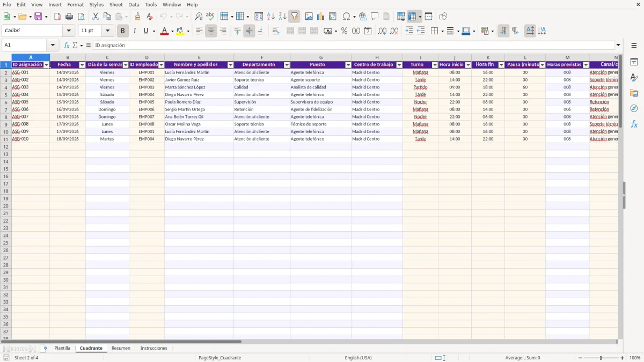The height and width of the screenshot is (362, 644).
Task: Toggle AutoFilter funnel button
Action: pos(295,16)
